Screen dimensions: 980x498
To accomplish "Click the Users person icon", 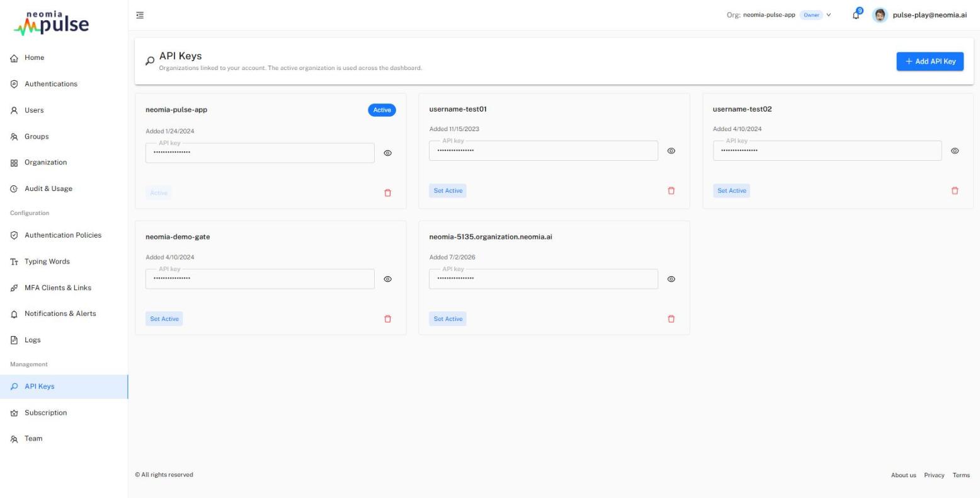I will pos(14,110).
